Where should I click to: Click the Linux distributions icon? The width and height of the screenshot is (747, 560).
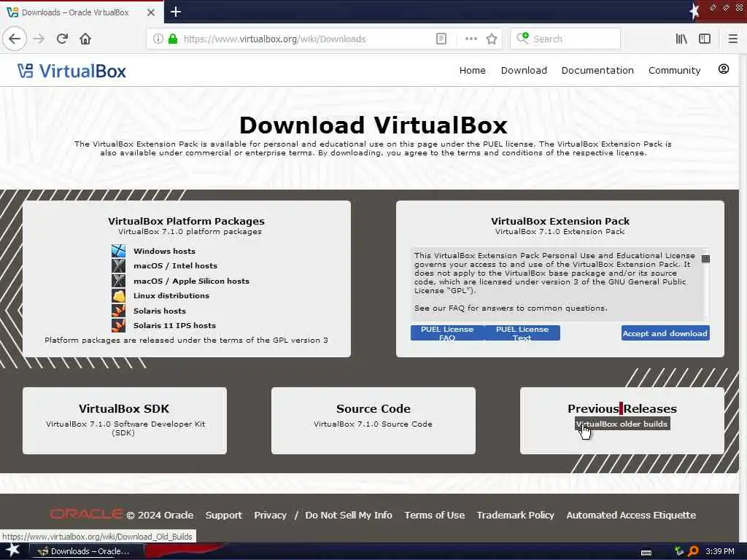[118, 295]
